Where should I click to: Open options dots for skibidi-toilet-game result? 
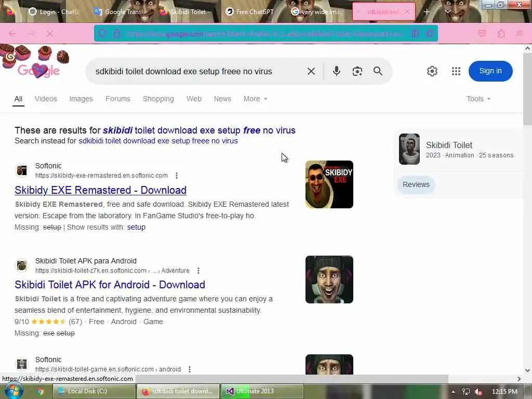(190, 369)
